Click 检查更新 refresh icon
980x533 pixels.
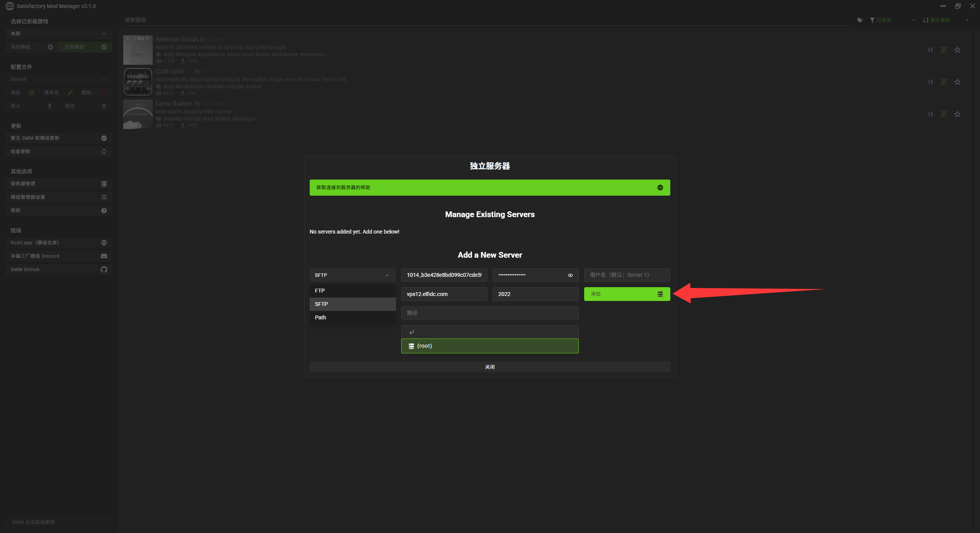[104, 152]
